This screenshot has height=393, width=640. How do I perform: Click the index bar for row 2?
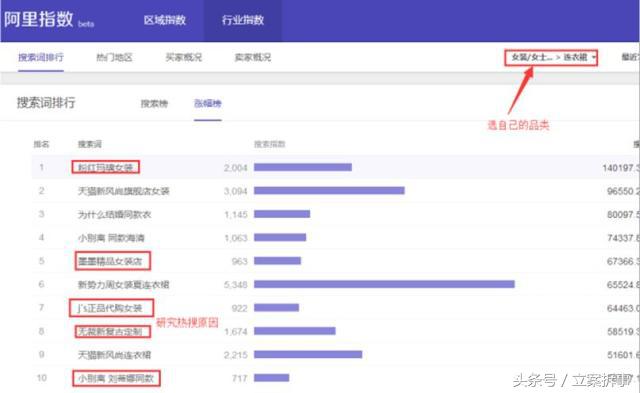tap(329, 191)
